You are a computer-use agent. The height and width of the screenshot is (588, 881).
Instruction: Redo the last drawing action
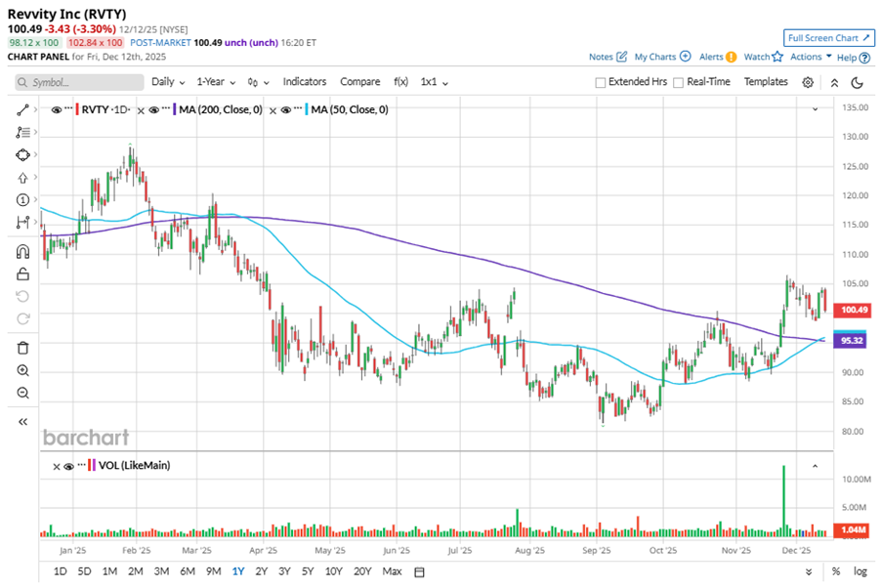click(22, 318)
